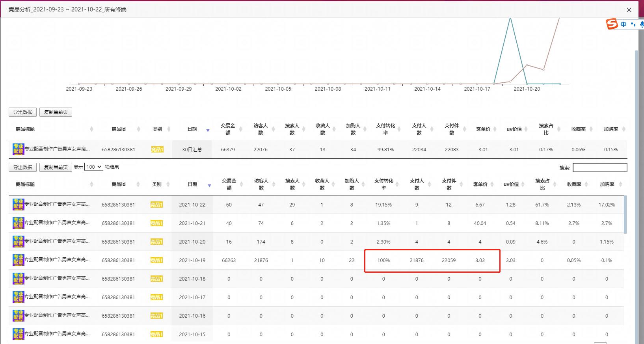
Task: Click the product thumbnail in the 2021-10-22 row
Action: (19, 205)
